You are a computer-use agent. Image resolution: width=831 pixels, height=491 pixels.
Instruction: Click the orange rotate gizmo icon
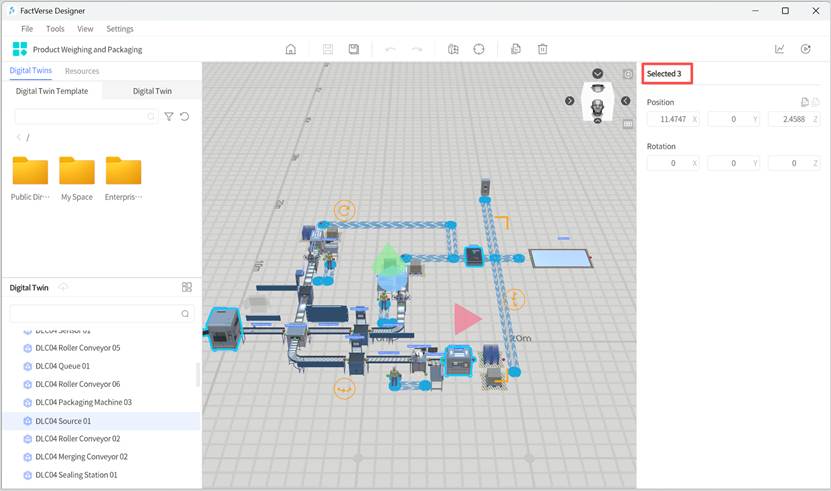(344, 211)
